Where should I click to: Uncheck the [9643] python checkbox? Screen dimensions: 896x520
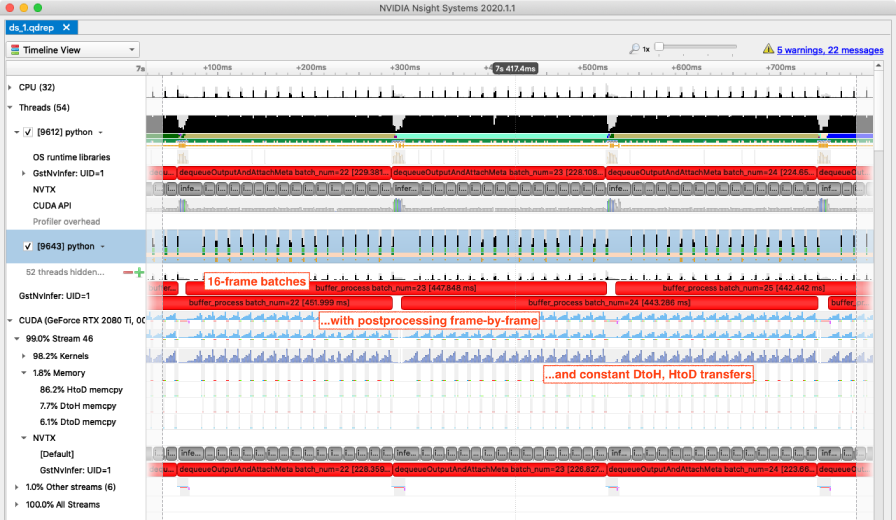click(x=28, y=246)
